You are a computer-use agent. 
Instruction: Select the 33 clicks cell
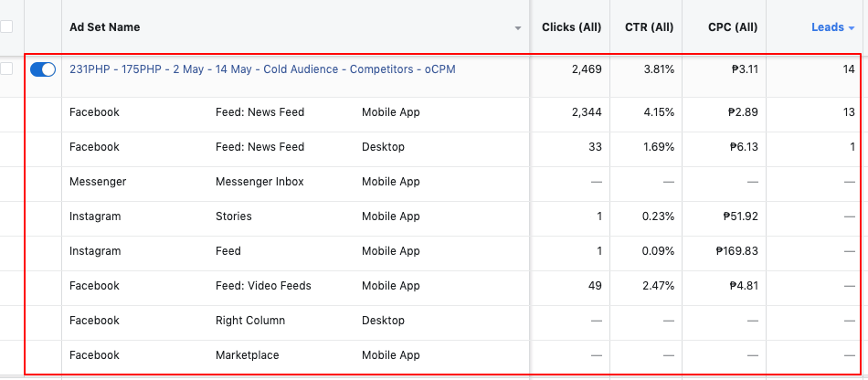pos(595,147)
